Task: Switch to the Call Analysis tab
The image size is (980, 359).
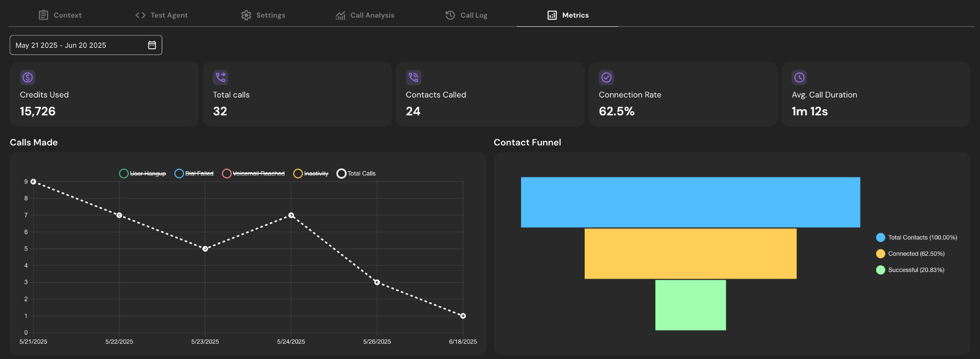Action: click(365, 15)
